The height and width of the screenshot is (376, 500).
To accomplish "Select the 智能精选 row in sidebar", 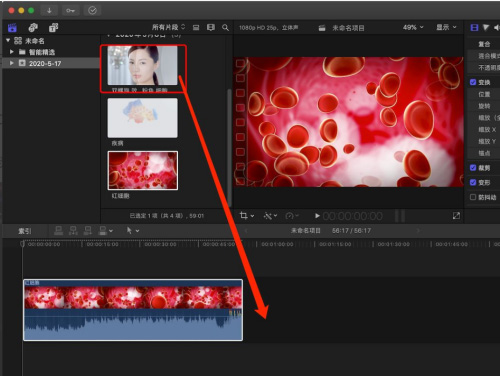I will [x=51, y=52].
